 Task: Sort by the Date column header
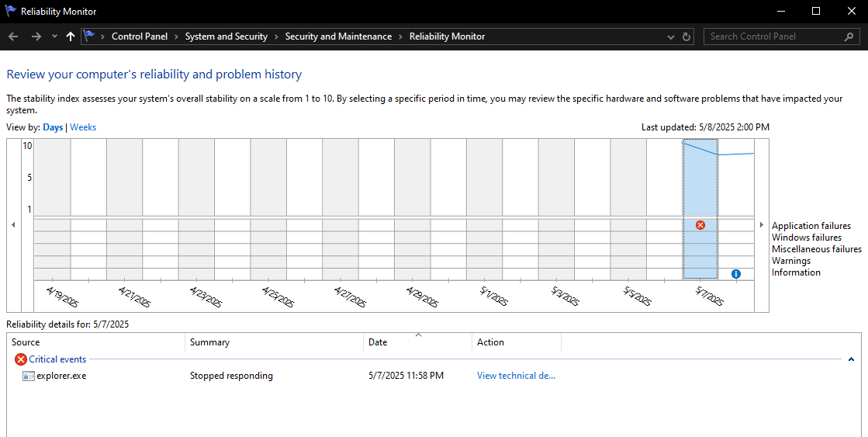pyautogui.click(x=417, y=342)
